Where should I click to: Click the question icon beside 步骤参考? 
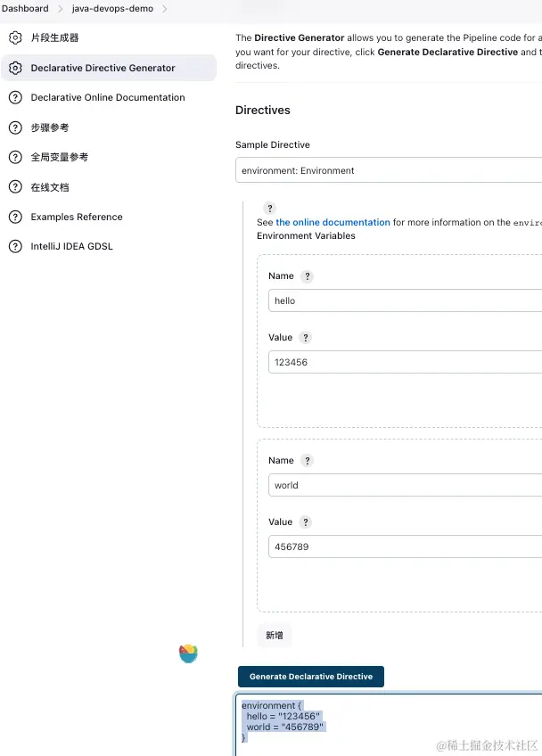(x=15, y=127)
